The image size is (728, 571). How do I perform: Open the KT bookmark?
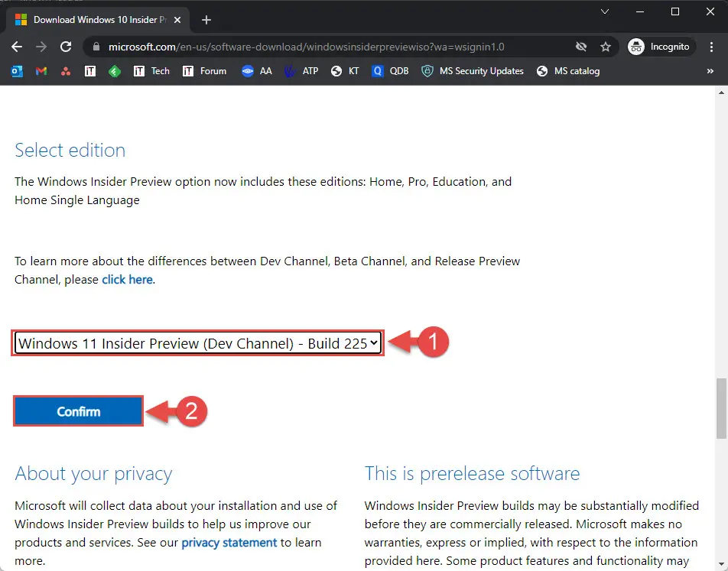point(345,71)
